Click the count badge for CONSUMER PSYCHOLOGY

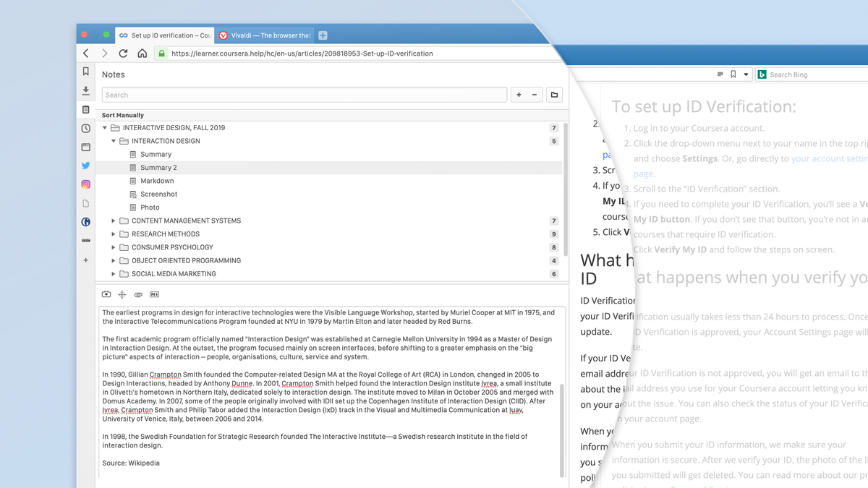pos(554,247)
